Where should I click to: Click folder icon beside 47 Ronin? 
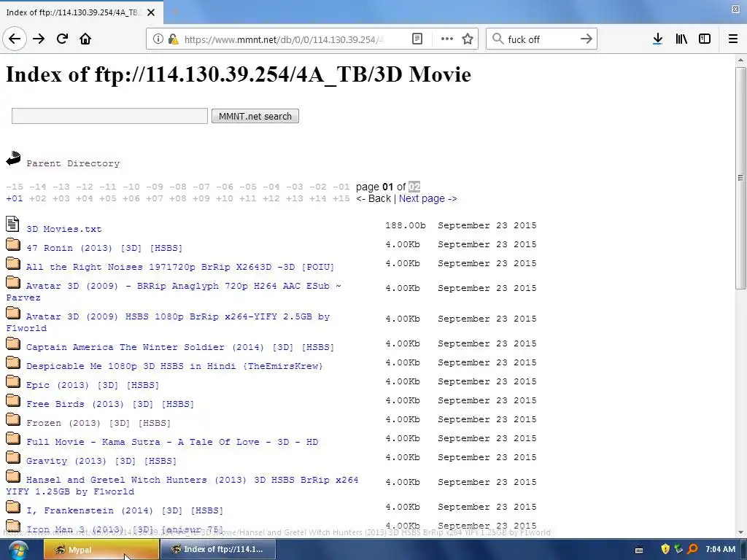(x=13, y=244)
